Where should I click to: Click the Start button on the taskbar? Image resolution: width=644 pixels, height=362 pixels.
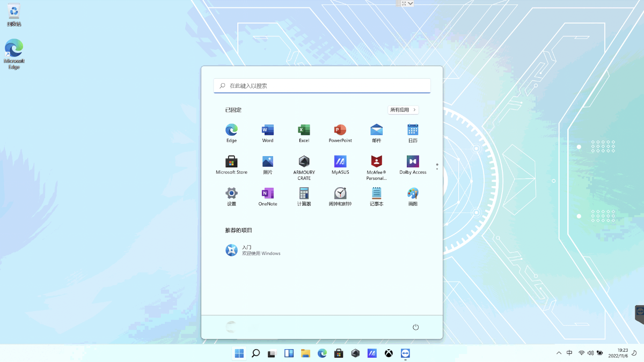click(x=239, y=353)
